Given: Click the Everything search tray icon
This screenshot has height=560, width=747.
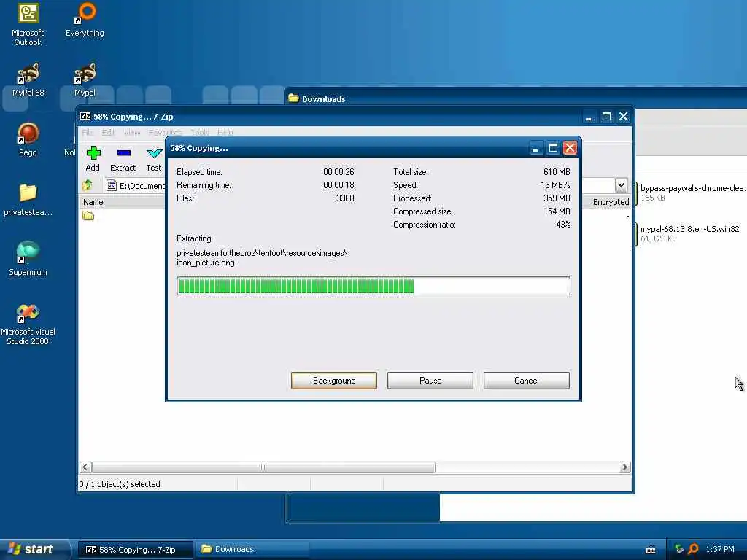Looking at the screenshot, I should pos(693,549).
